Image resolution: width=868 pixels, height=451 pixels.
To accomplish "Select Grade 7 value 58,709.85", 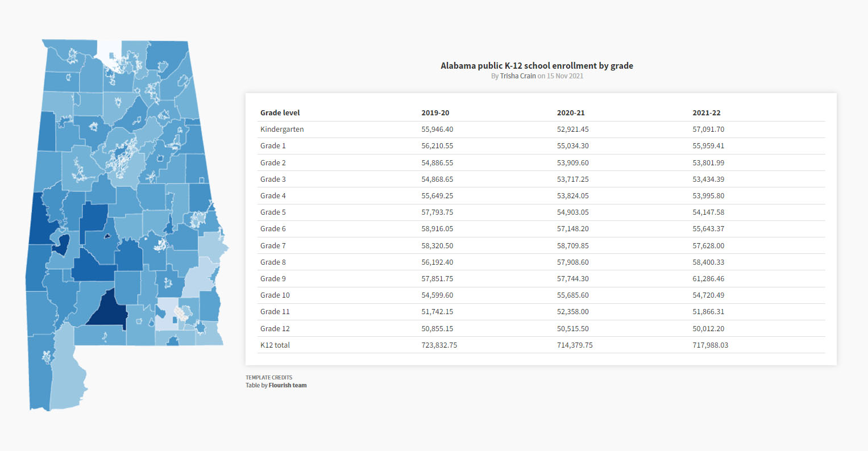I will 573,246.
